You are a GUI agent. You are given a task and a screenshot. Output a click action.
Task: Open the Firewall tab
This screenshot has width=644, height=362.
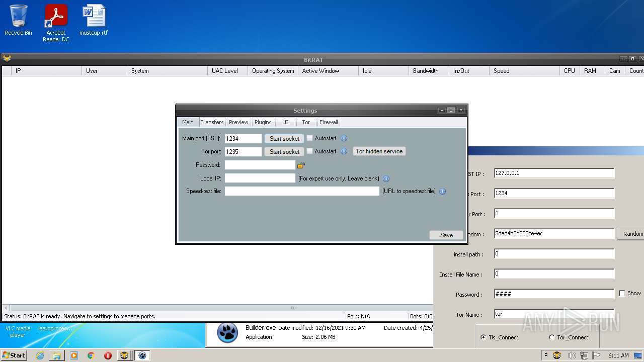click(329, 122)
